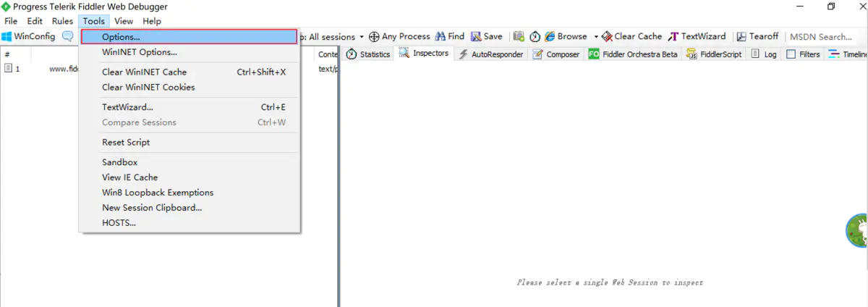The image size is (868, 307).
Task: Open the Fiddler Orchestra Beta tab
Action: tap(634, 54)
